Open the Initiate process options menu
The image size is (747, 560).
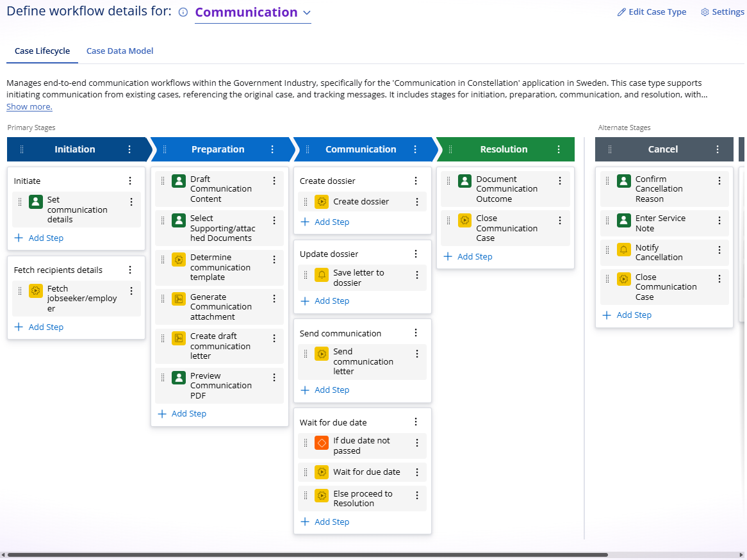coord(129,181)
